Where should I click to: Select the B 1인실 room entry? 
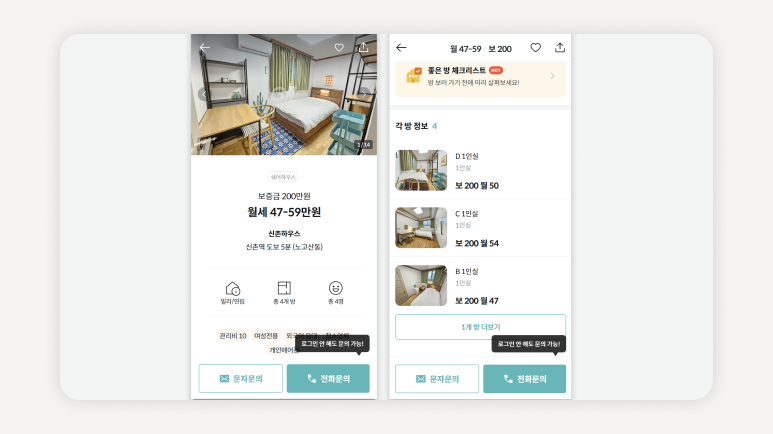481,286
